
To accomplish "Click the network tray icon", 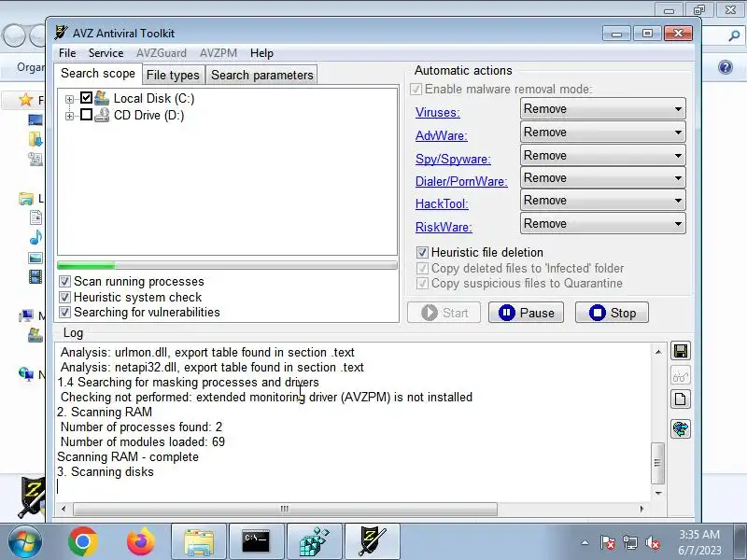I will click(x=630, y=542).
